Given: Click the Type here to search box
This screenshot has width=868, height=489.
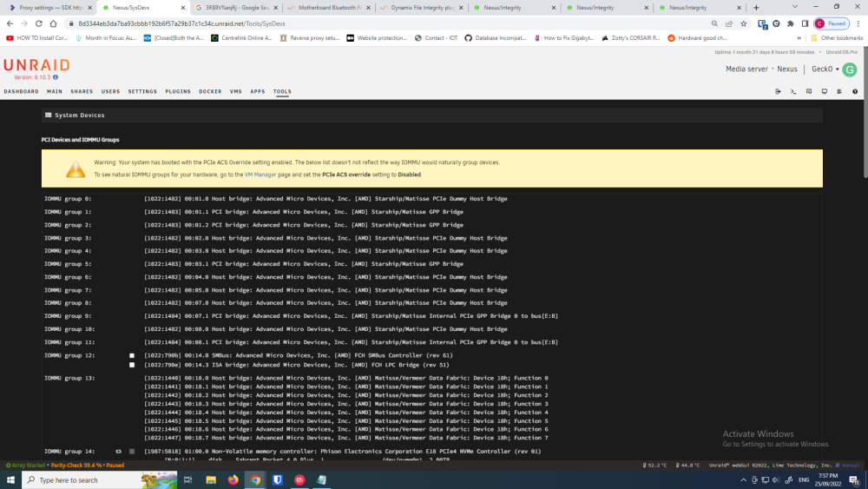Looking at the screenshot, I should (100, 479).
